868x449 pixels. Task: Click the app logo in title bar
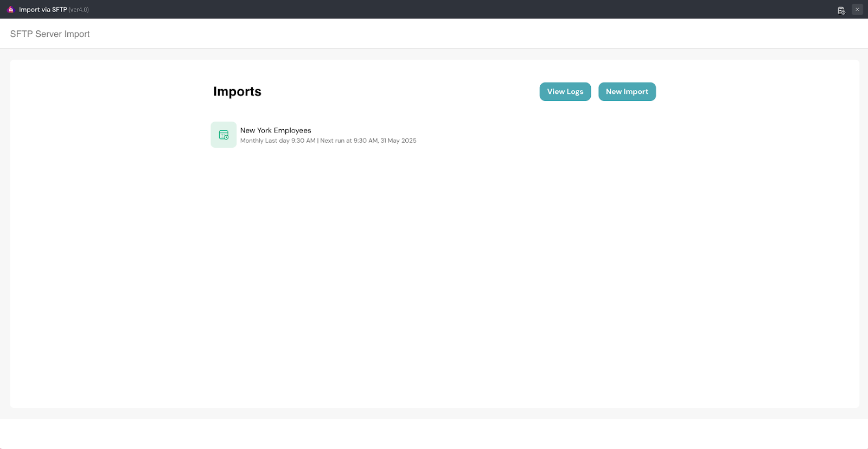pos(10,10)
